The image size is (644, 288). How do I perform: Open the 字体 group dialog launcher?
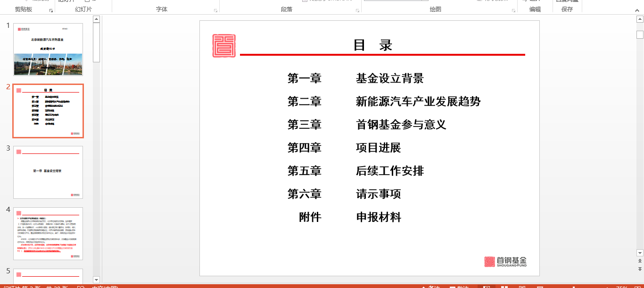[x=215, y=10]
